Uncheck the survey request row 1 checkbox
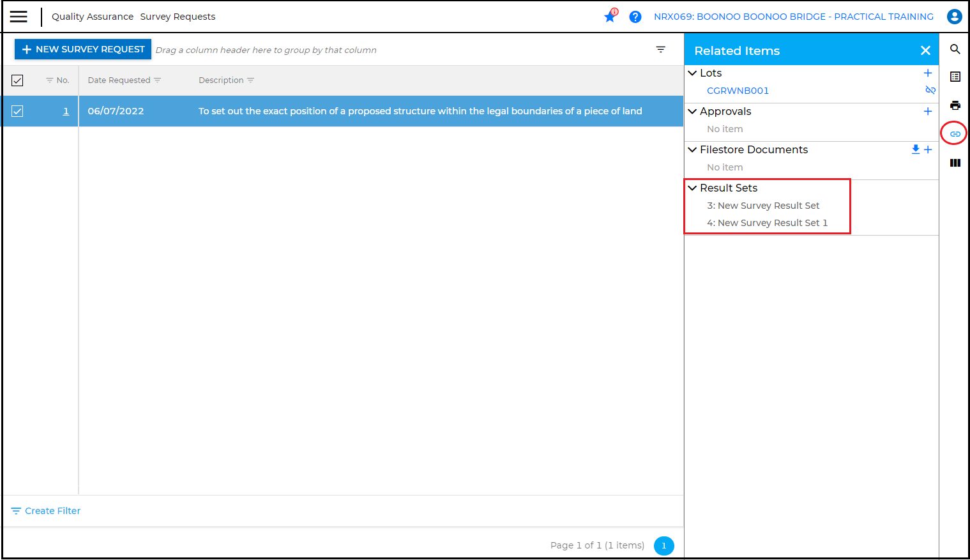Screen dimensions: 970x560 coord(17,111)
